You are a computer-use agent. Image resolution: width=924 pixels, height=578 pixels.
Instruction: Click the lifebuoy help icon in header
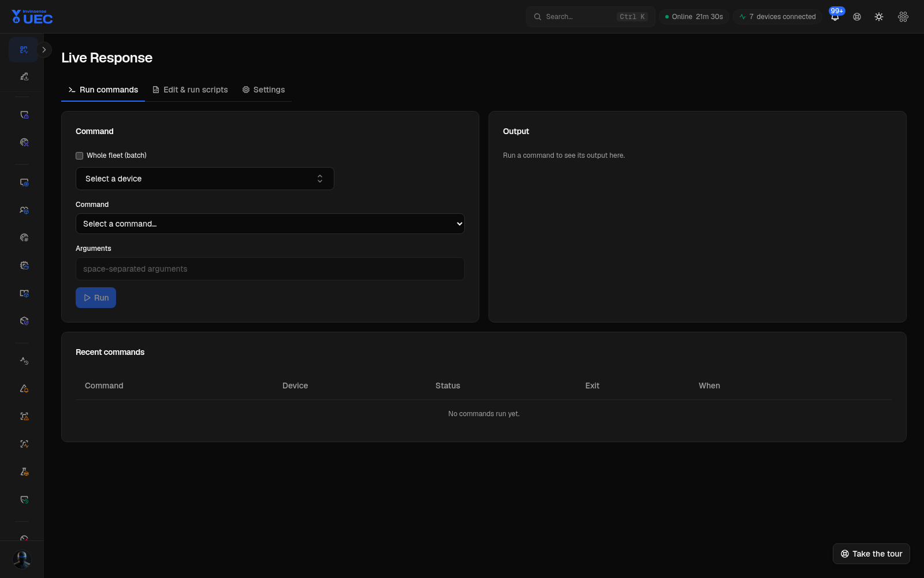pos(857,17)
